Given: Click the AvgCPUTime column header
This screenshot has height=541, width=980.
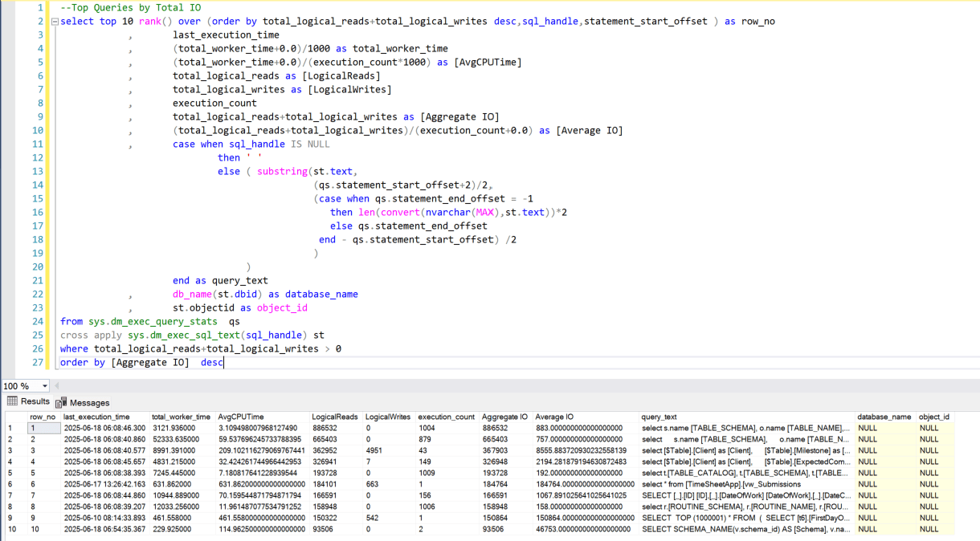Looking at the screenshot, I should [x=241, y=417].
